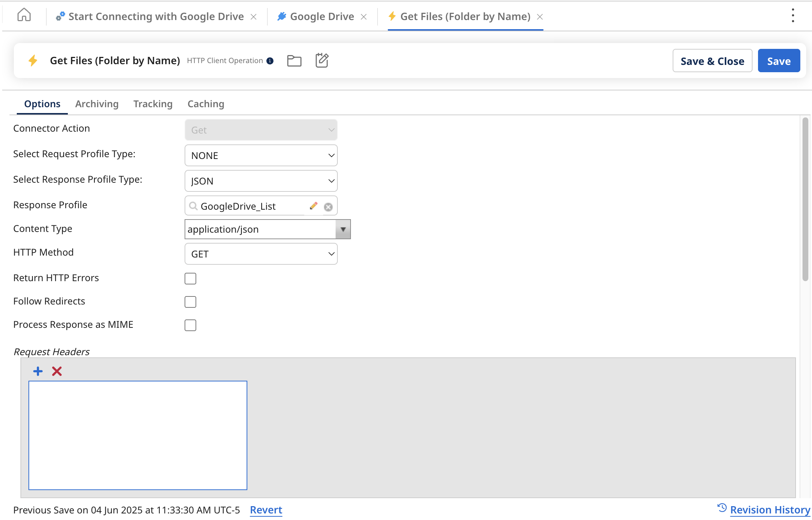Delete request header with red X icon
The height and width of the screenshot is (520, 812).
57,371
